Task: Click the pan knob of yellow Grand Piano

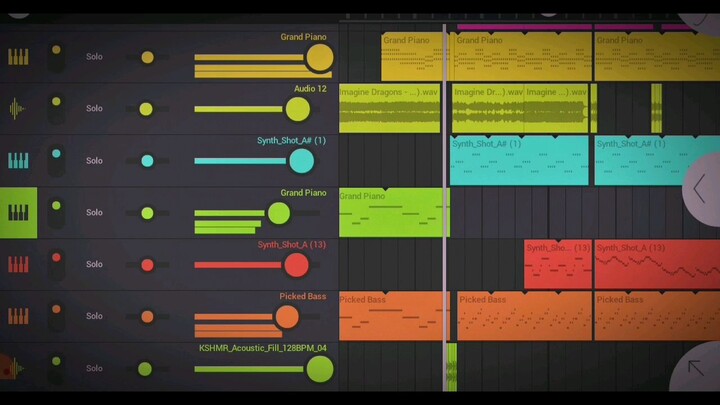Action: click(147, 57)
